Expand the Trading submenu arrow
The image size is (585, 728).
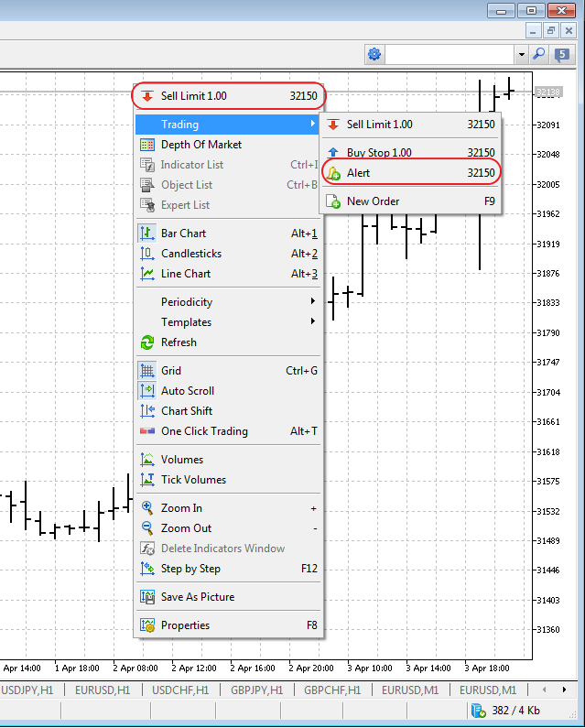point(313,124)
